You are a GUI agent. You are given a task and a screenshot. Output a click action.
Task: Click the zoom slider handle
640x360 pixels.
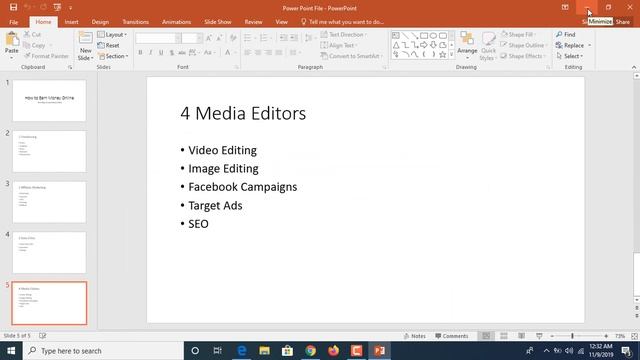pos(572,336)
